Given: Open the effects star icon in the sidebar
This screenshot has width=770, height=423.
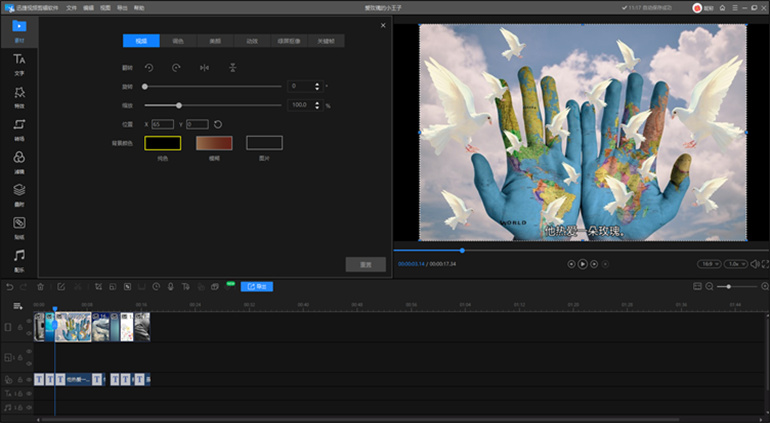Looking at the screenshot, I should [x=19, y=92].
